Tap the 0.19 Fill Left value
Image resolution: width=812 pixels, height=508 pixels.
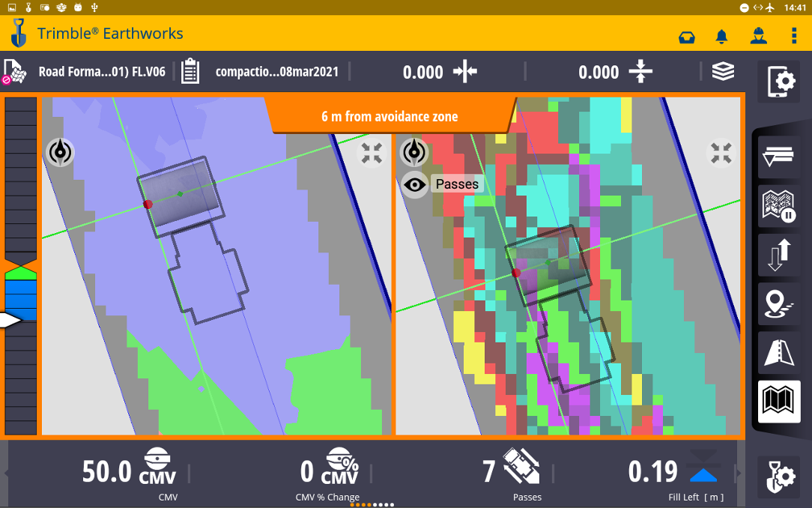(652, 472)
